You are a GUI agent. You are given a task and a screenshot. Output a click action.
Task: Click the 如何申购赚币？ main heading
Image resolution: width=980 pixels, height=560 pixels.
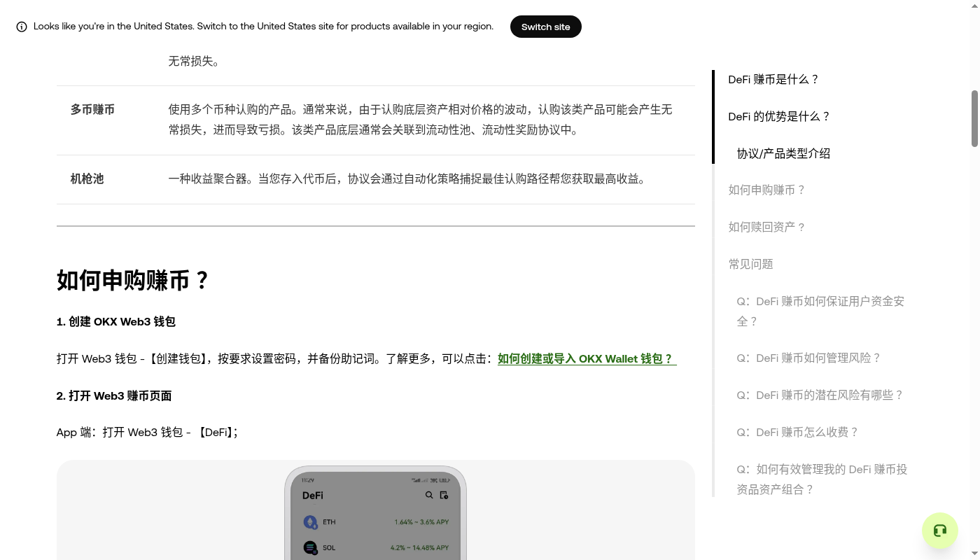click(x=133, y=281)
